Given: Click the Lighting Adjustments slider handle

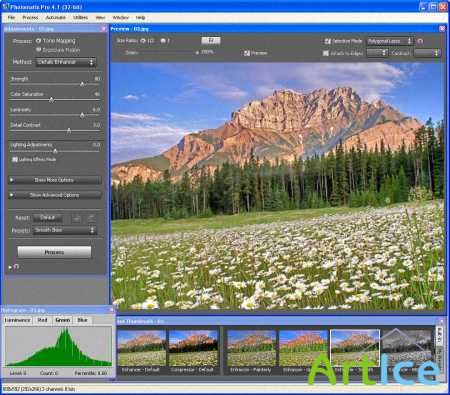Looking at the screenshot, I should pos(55,151).
